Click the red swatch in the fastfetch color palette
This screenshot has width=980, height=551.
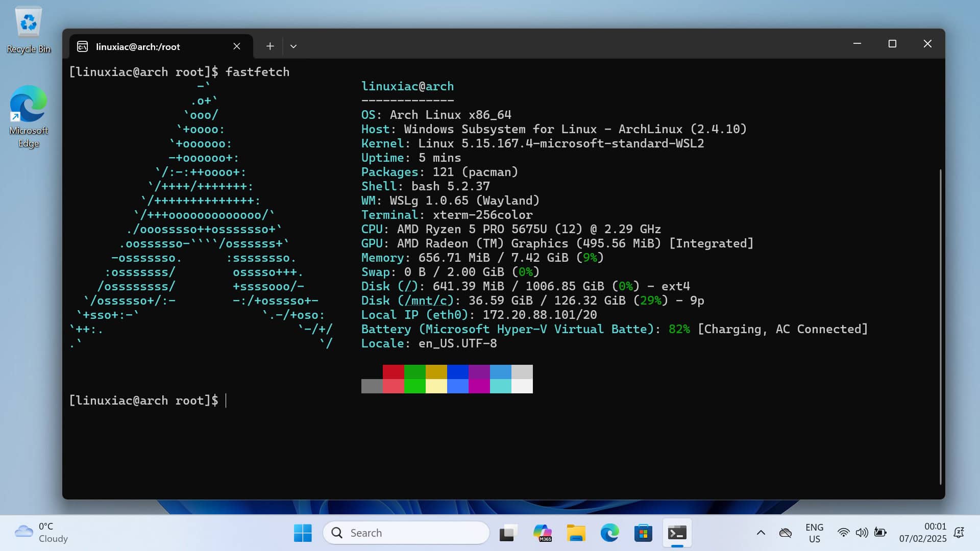click(x=393, y=372)
